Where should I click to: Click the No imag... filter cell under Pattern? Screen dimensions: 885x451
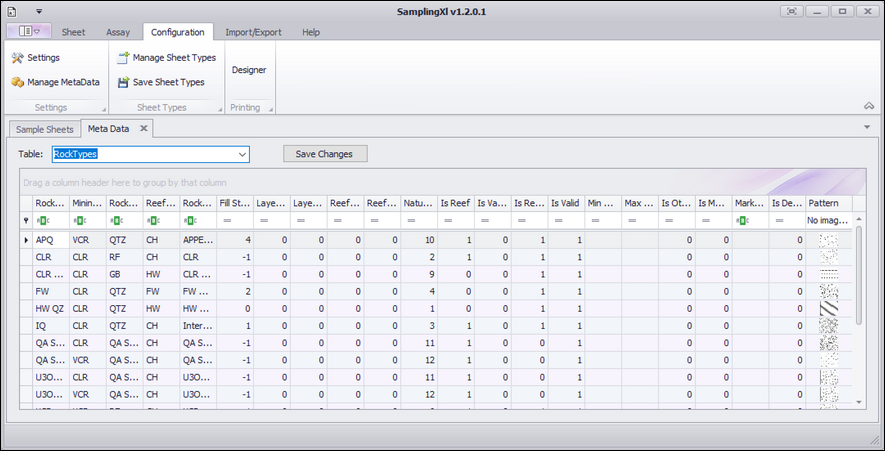coord(829,221)
